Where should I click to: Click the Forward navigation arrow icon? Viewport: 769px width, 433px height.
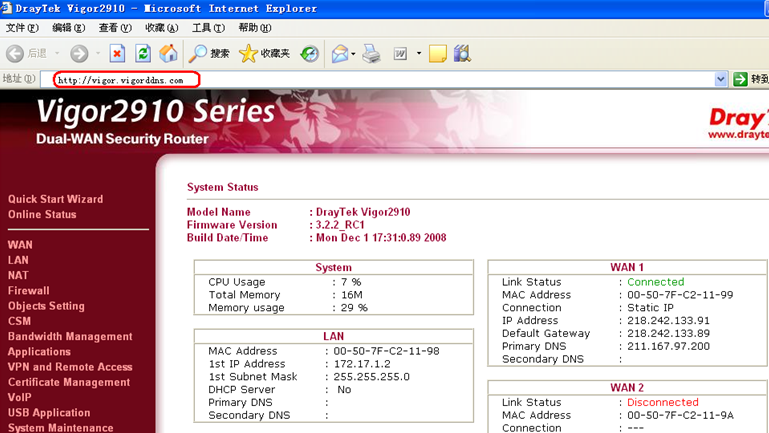(79, 54)
